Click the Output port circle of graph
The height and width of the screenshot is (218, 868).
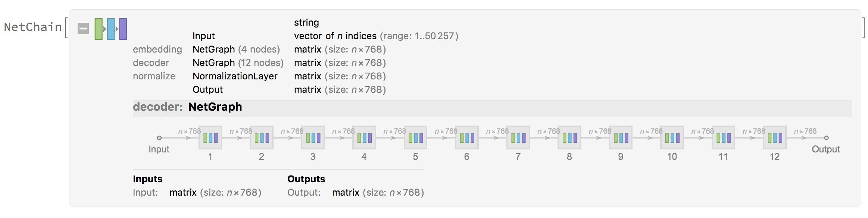point(826,138)
